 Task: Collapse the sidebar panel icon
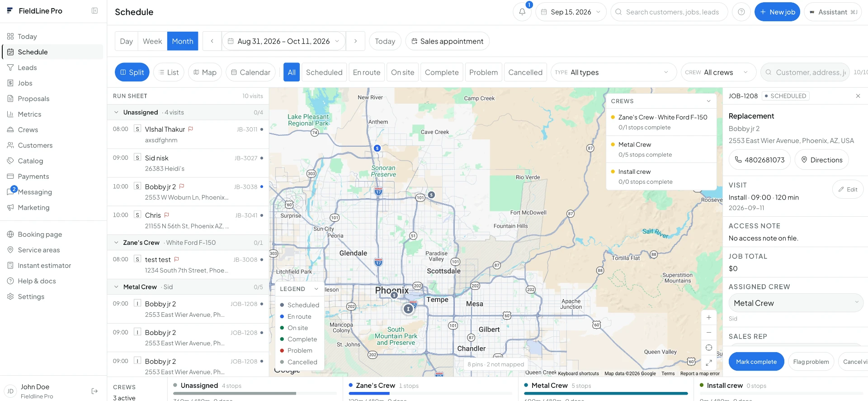[x=94, y=11]
